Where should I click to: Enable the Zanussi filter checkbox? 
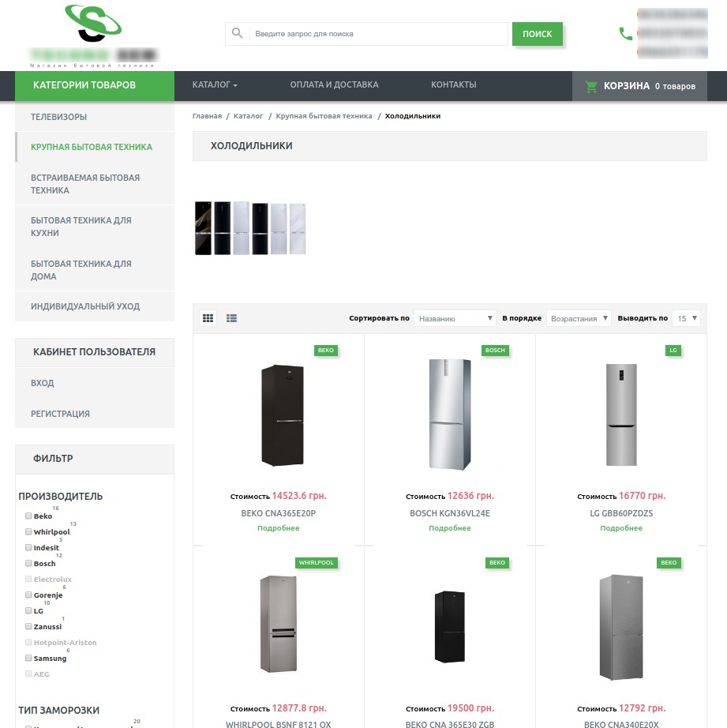28,626
